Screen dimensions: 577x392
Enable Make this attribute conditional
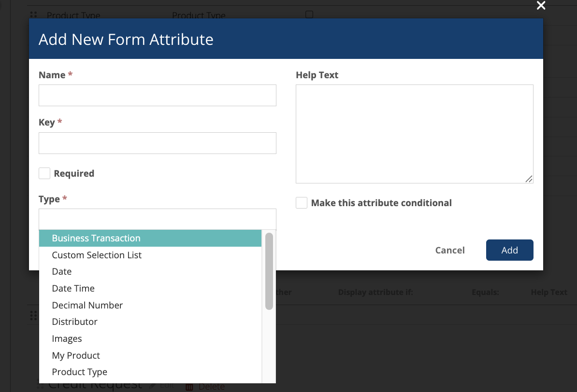(x=302, y=203)
